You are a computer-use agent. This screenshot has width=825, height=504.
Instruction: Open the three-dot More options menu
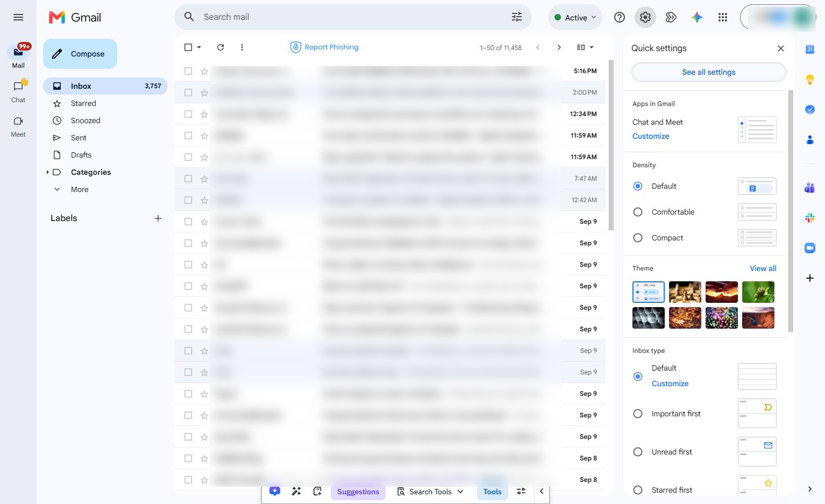point(242,47)
